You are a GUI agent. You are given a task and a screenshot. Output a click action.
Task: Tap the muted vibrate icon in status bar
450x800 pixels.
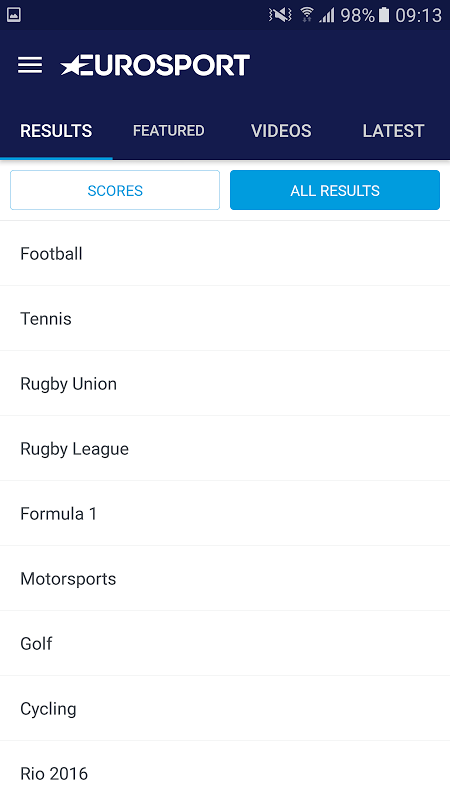(x=280, y=15)
